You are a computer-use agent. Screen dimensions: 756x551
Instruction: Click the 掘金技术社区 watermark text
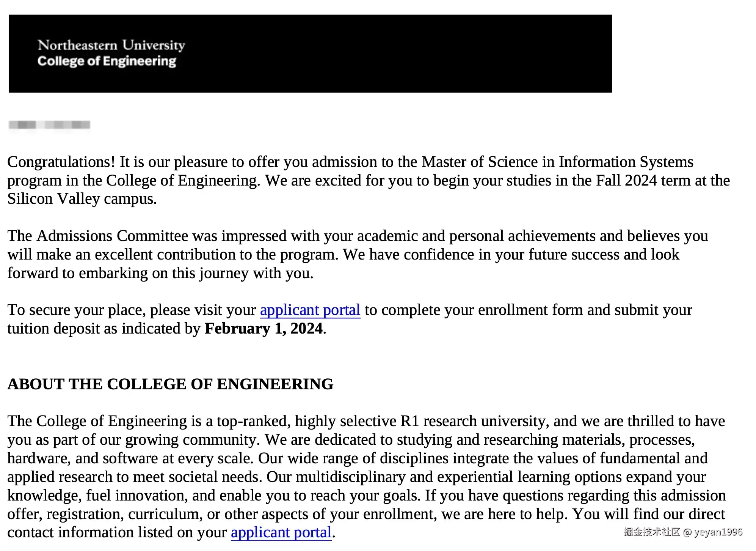tap(651, 532)
